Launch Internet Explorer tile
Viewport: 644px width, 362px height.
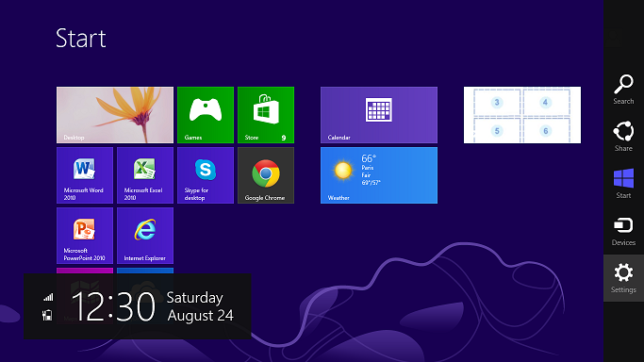click(145, 236)
